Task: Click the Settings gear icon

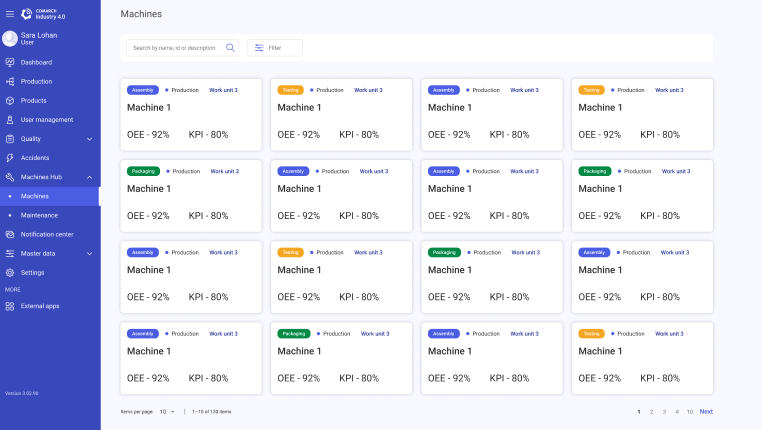Action: [x=10, y=273]
